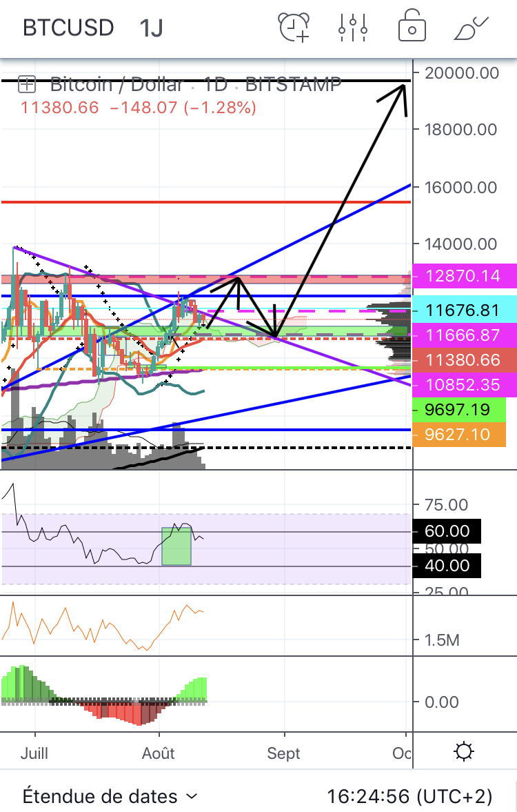
Task: Expand the Étendue de dates dropdown
Action: pyautogui.click(x=110, y=796)
